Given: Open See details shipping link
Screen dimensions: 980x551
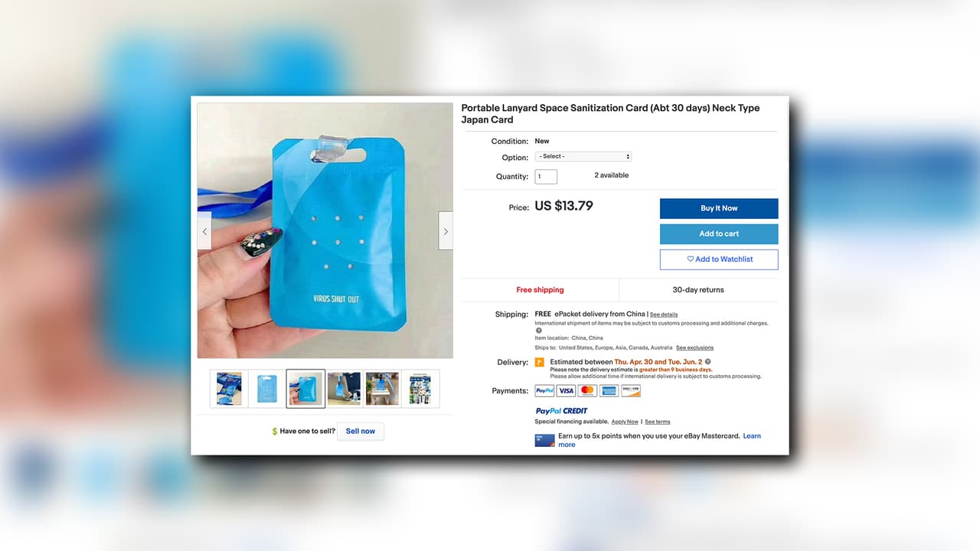Looking at the screenshot, I should coord(664,315).
